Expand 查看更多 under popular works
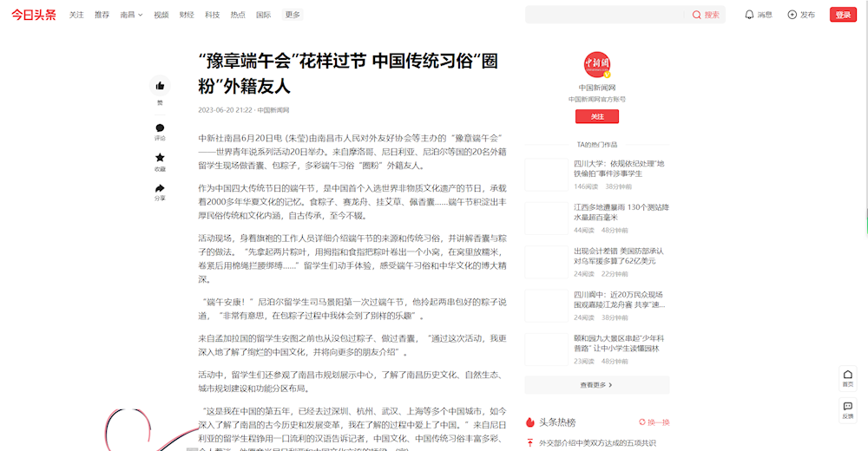Screen dimensions: 868x451 (x=596, y=384)
